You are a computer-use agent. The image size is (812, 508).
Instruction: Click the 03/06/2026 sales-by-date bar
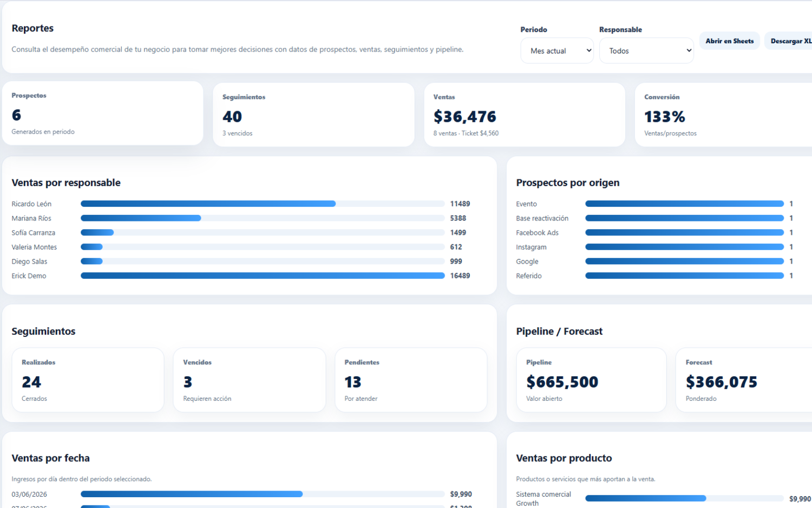coord(263,494)
